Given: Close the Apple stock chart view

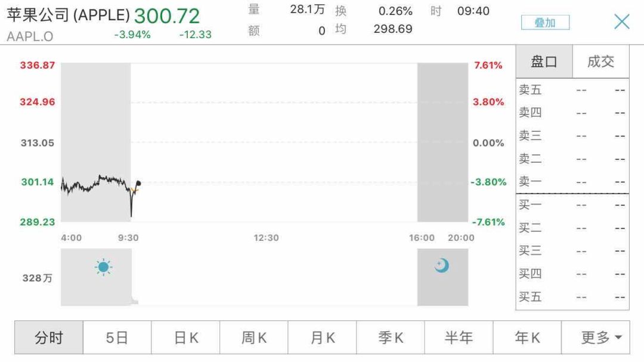Looking at the screenshot, I should point(621,21).
